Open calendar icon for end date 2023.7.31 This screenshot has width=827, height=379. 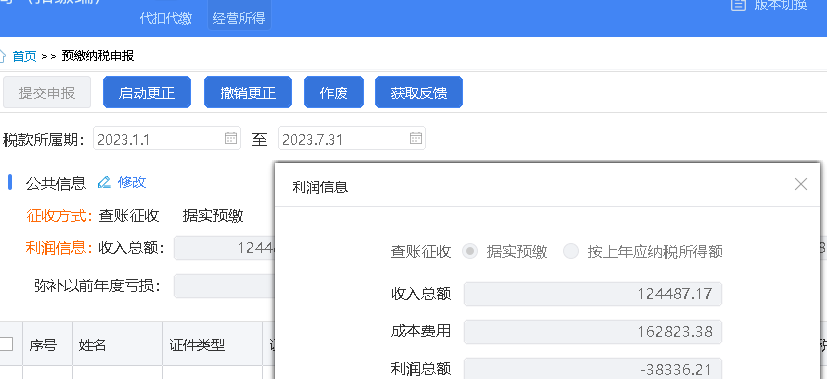(x=416, y=139)
